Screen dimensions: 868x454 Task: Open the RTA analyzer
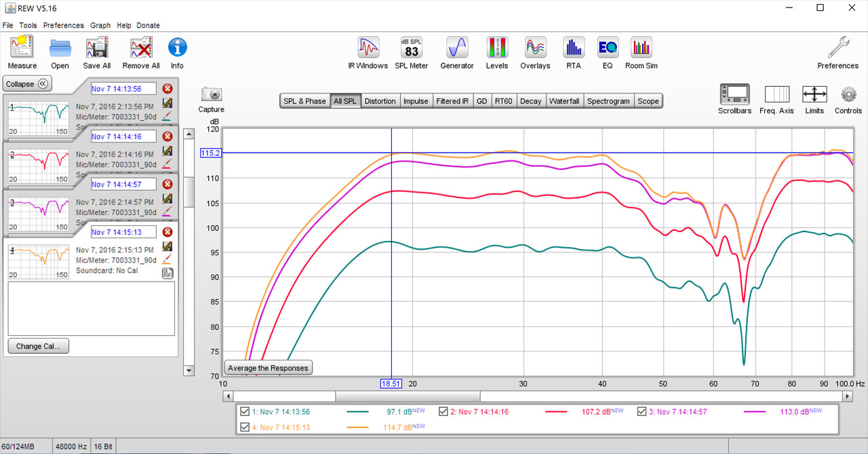point(574,52)
